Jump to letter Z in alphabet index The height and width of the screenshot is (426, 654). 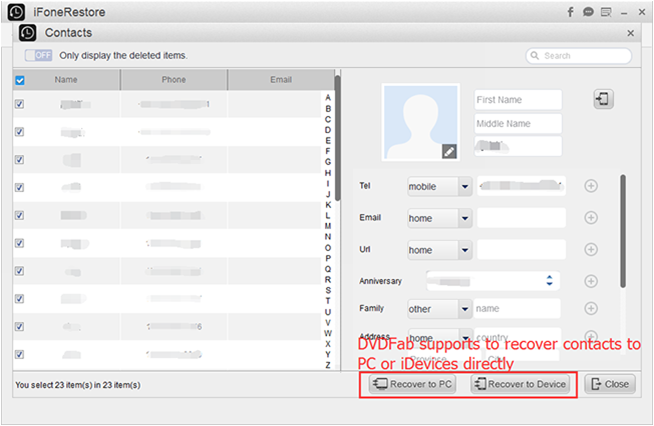tap(328, 365)
